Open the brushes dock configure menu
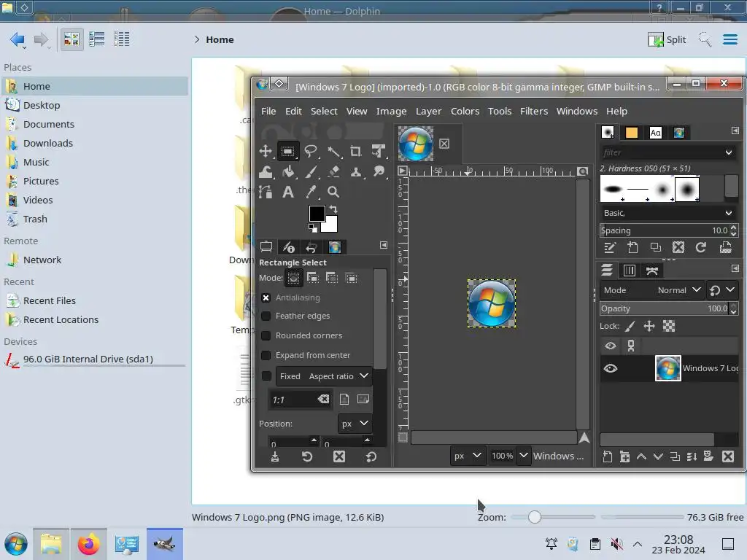 pos(735,131)
